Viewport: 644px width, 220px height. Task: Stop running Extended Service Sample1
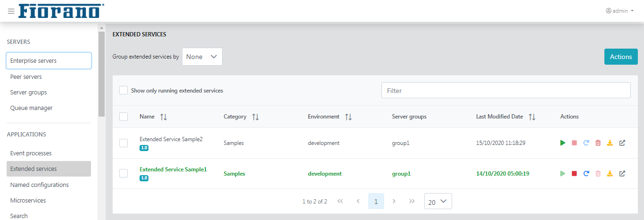[574, 174]
